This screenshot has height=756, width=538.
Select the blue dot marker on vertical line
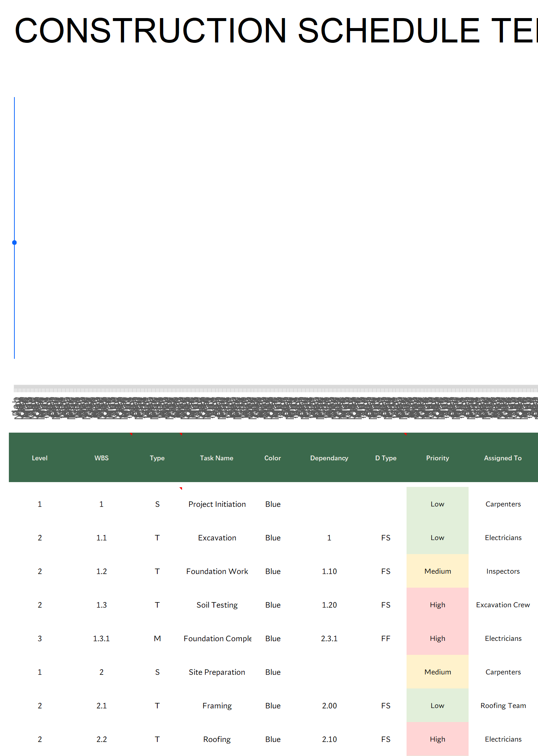tap(14, 243)
